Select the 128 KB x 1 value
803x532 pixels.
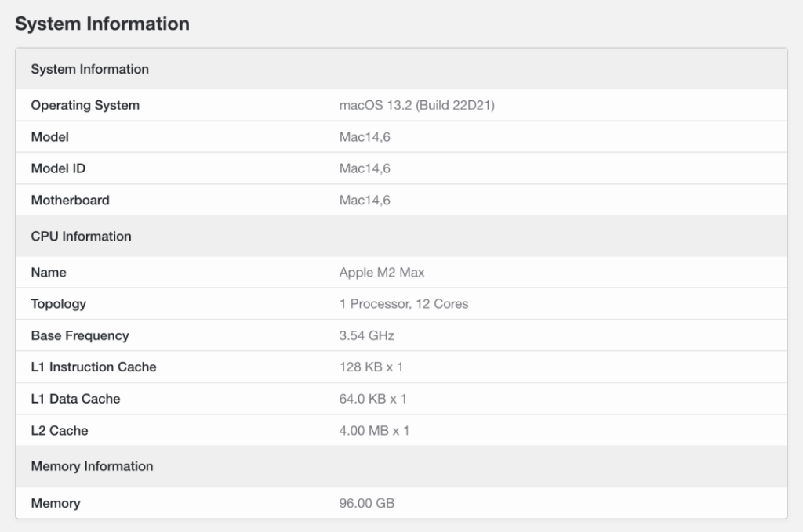371,367
